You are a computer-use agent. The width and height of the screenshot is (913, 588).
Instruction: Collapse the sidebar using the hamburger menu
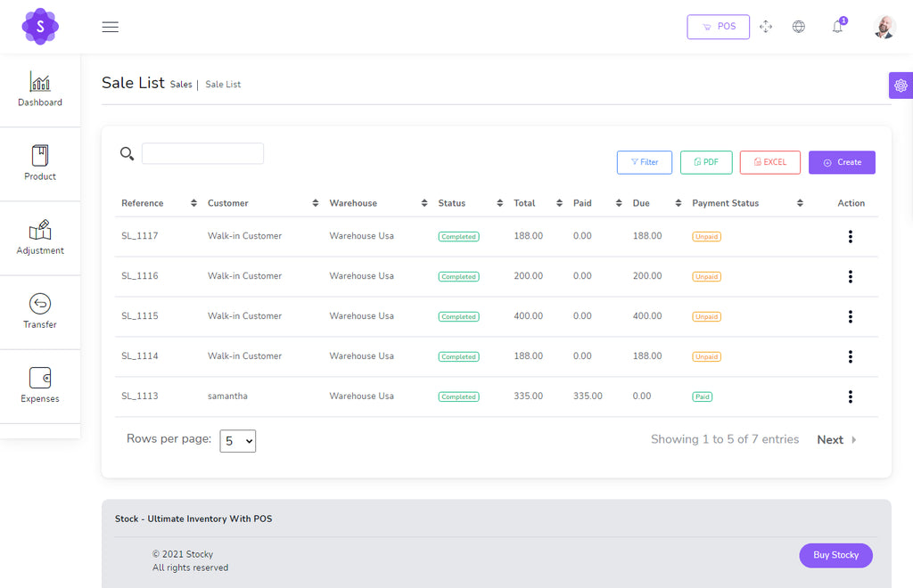pos(110,27)
